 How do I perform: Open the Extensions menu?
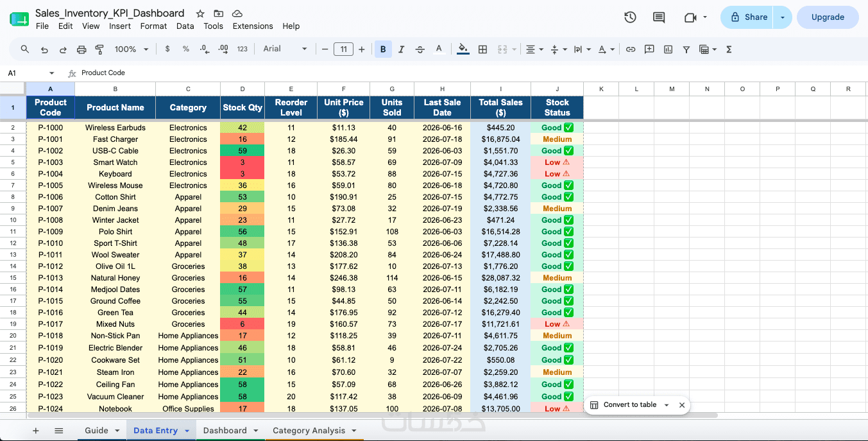253,26
